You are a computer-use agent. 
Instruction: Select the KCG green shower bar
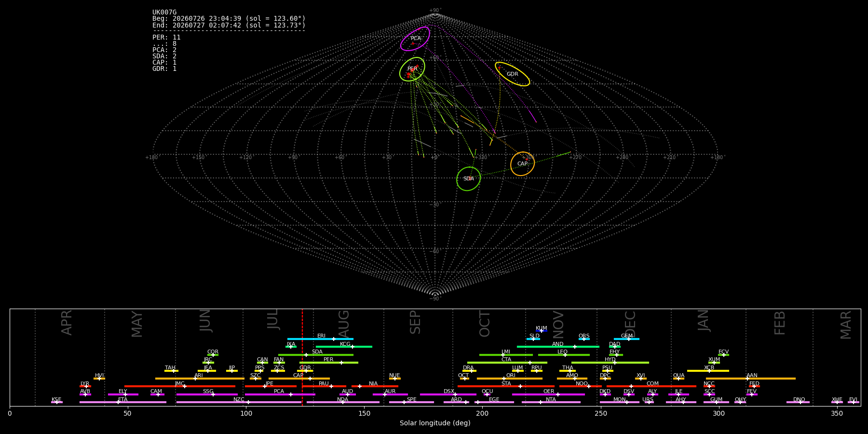[344, 347]
